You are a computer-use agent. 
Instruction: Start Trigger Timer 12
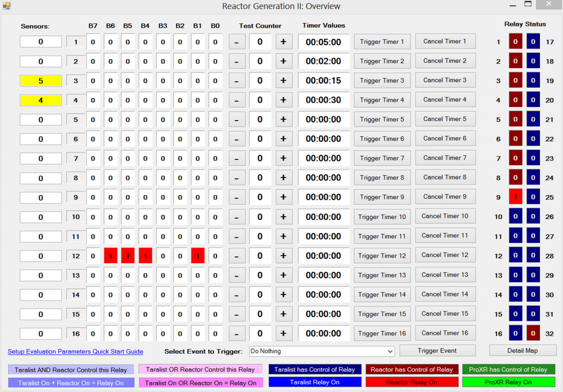click(x=382, y=256)
